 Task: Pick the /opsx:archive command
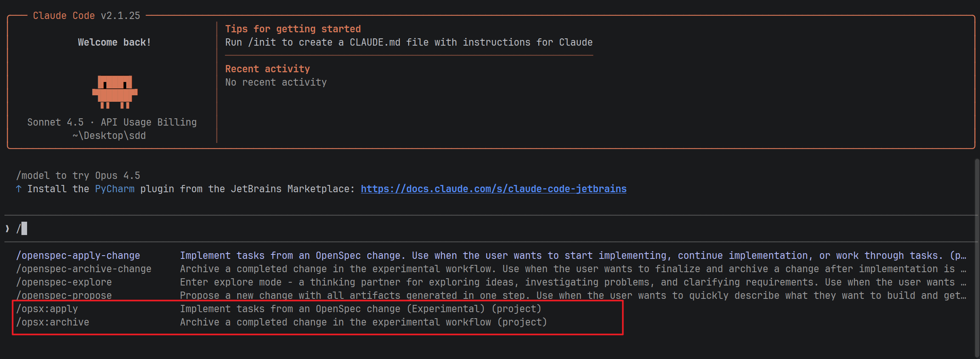coord(53,322)
